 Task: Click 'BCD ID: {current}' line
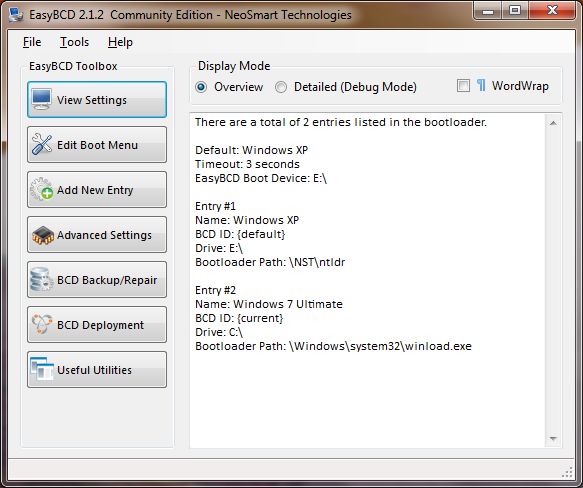click(x=239, y=318)
